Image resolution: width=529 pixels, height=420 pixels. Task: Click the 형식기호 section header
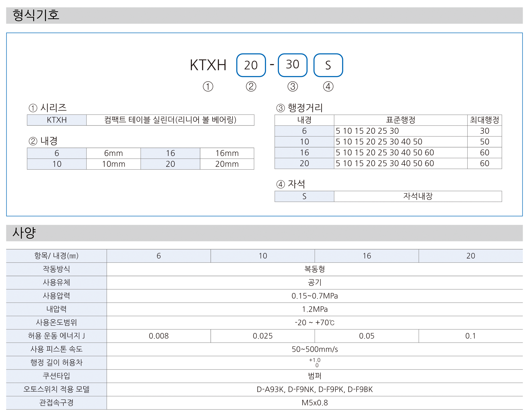tap(36, 15)
